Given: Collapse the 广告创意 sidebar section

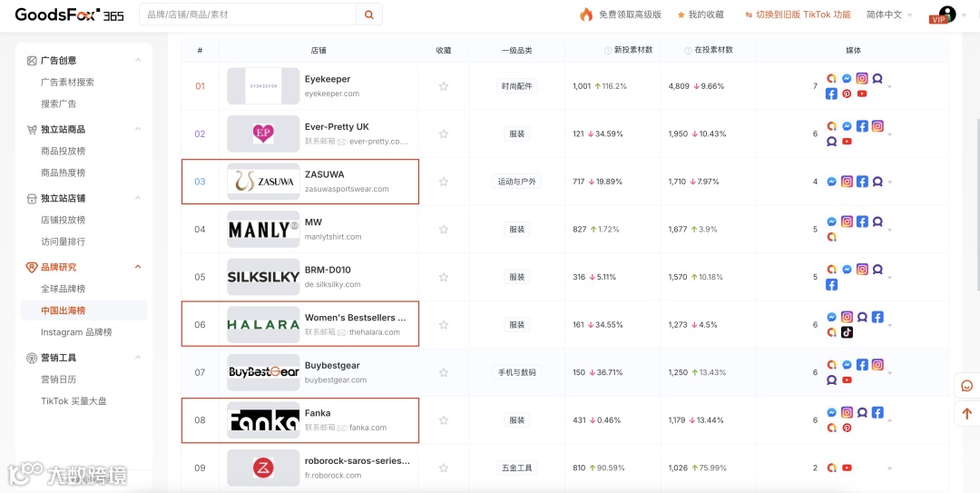Looking at the screenshot, I should (x=138, y=60).
